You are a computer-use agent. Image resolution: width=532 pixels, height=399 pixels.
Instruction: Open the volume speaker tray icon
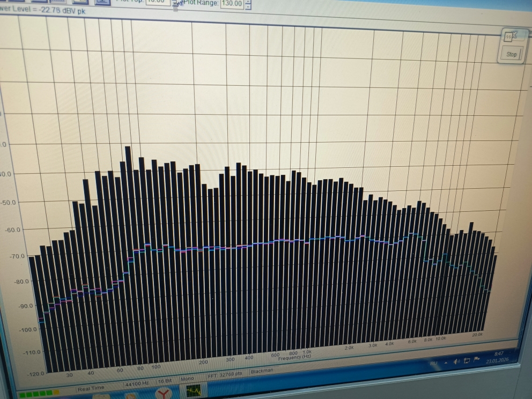tap(456, 361)
